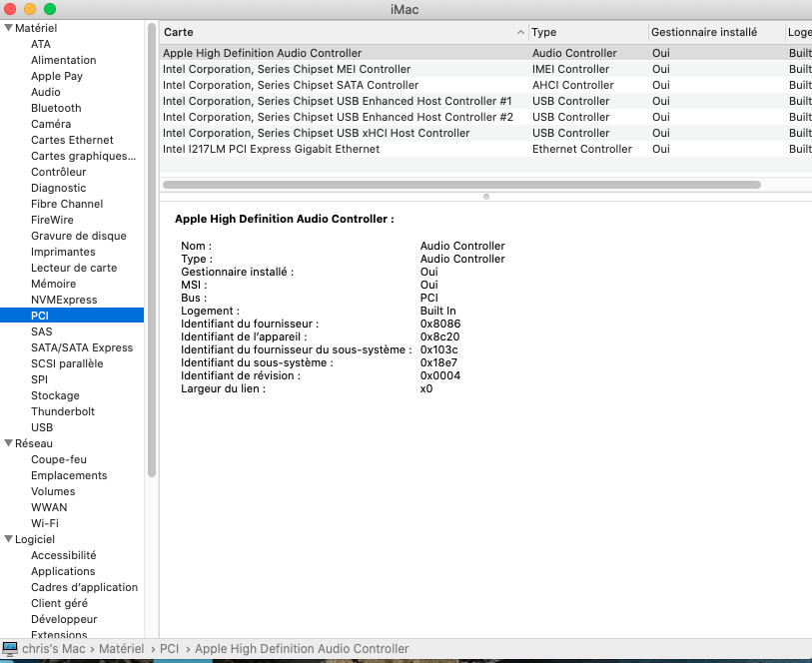The image size is (812, 663).
Task: Select USB Enhanced Host Controller #1 row
Action: [485, 101]
